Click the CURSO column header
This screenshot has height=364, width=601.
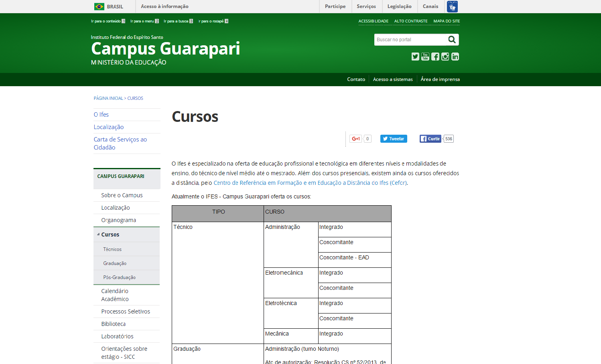point(327,214)
